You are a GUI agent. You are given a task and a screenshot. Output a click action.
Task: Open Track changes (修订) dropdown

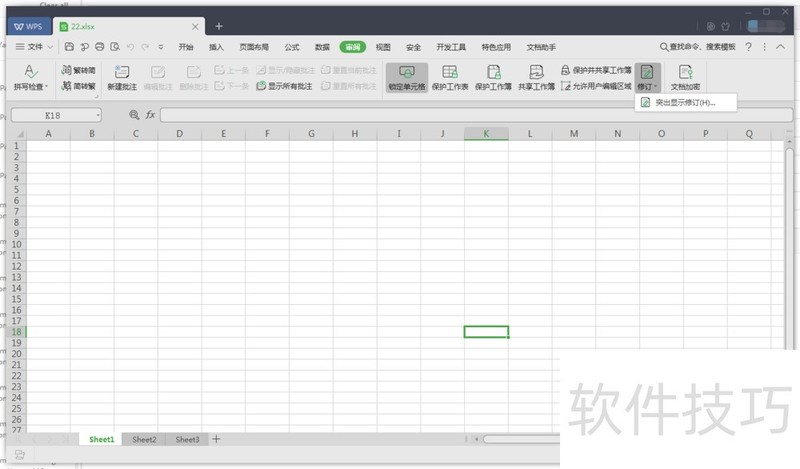pyautogui.click(x=647, y=78)
